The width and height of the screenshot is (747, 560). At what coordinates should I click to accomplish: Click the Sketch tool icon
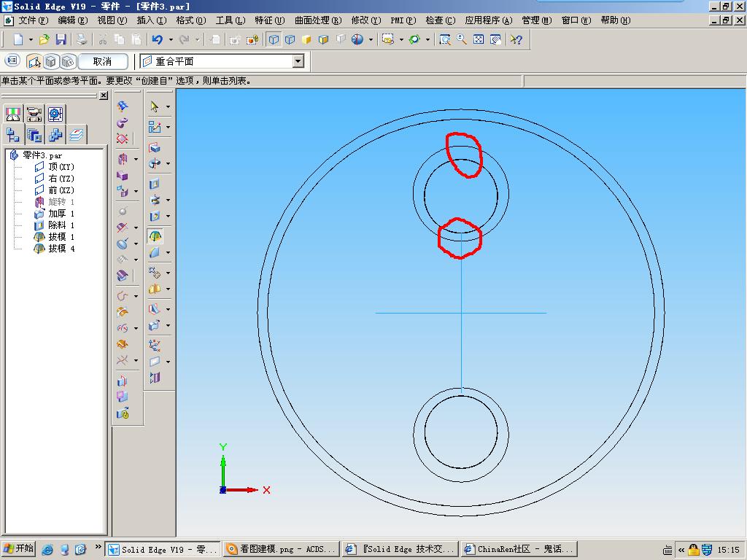pyautogui.click(x=154, y=127)
